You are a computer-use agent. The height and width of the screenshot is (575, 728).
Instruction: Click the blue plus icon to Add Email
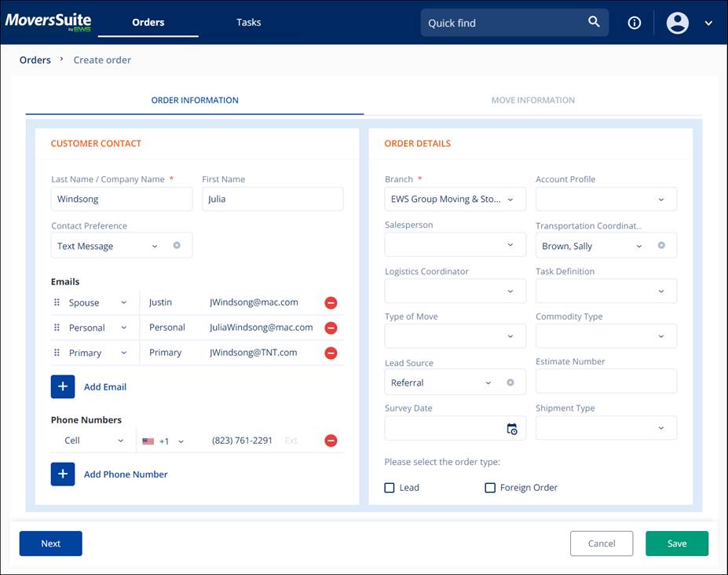(x=63, y=386)
